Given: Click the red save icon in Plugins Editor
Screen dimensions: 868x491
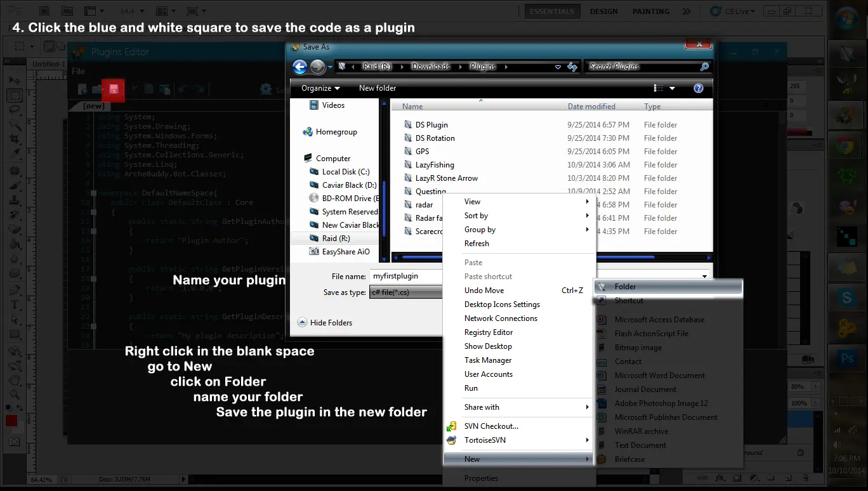Looking at the screenshot, I should (x=114, y=89).
